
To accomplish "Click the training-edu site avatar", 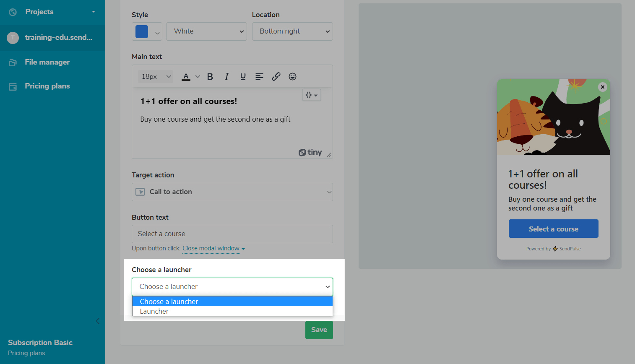I will click(13, 38).
